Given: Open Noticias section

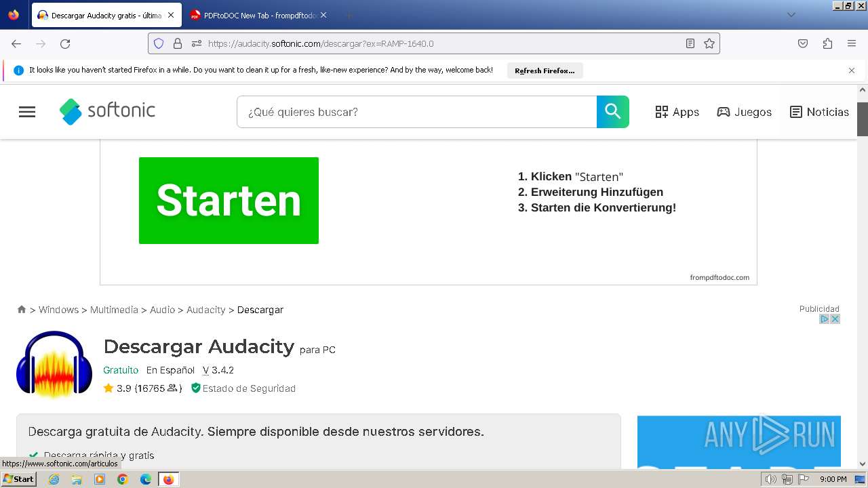Looking at the screenshot, I should pyautogui.click(x=819, y=112).
